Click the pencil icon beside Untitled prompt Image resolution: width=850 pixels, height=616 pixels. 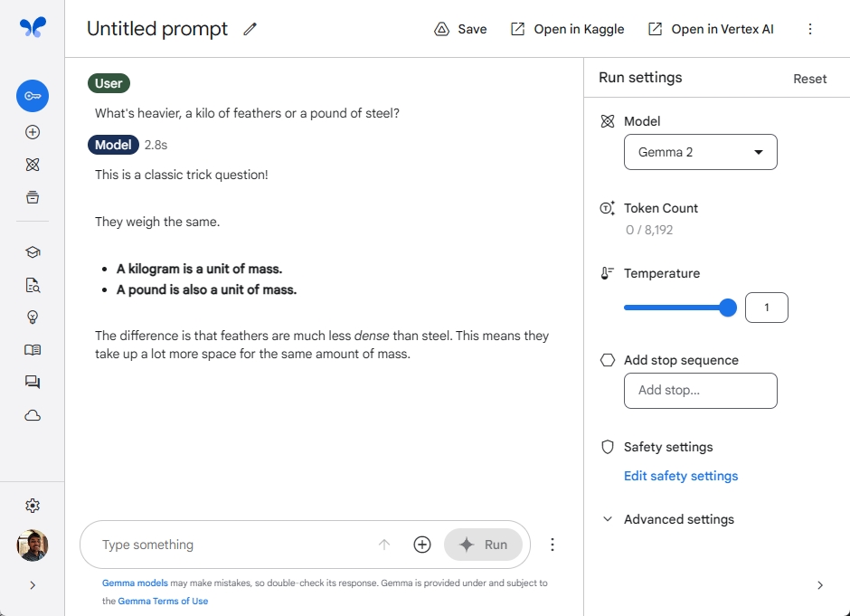(250, 29)
